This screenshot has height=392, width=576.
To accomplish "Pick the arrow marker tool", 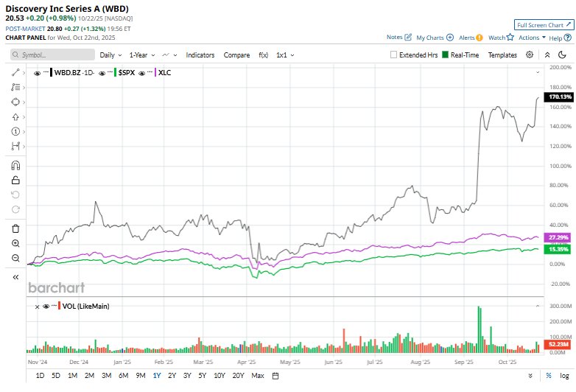I will tap(15, 117).
